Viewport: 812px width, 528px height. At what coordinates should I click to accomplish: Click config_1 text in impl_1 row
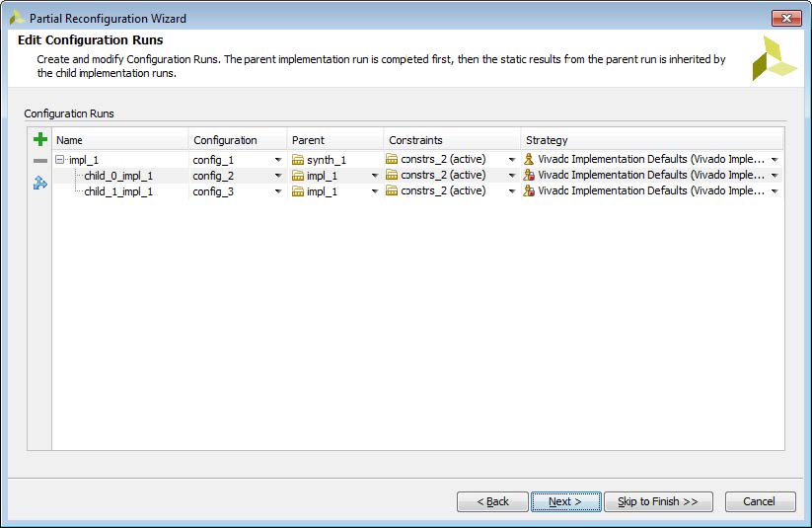click(x=213, y=160)
